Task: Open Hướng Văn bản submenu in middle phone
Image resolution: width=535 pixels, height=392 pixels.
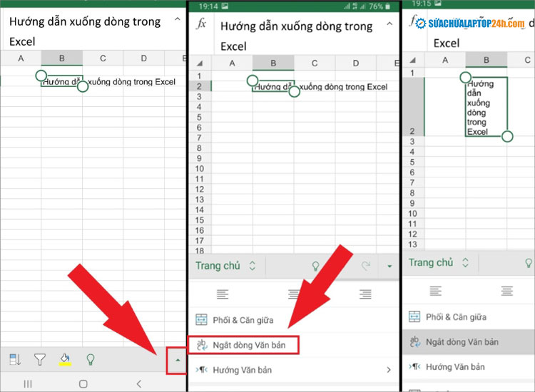Action: tap(293, 370)
